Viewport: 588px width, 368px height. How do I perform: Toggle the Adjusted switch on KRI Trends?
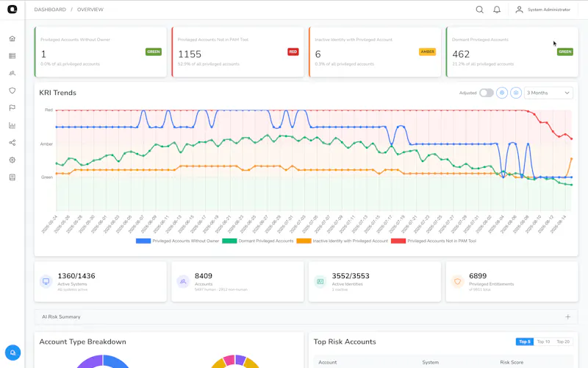tap(487, 93)
